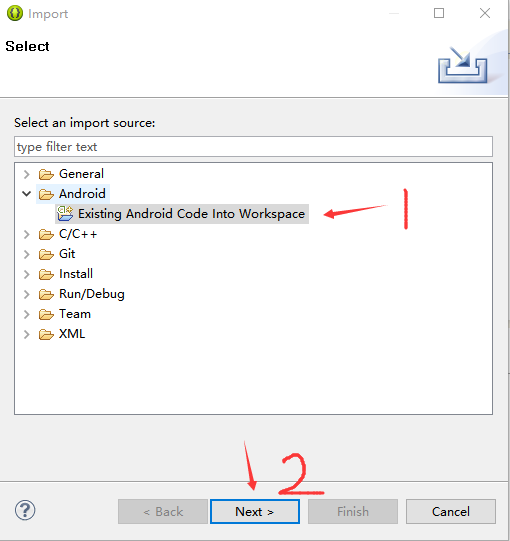Click the Git folder icon
This screenshot has height=541, width=510.
pos(46,254)
